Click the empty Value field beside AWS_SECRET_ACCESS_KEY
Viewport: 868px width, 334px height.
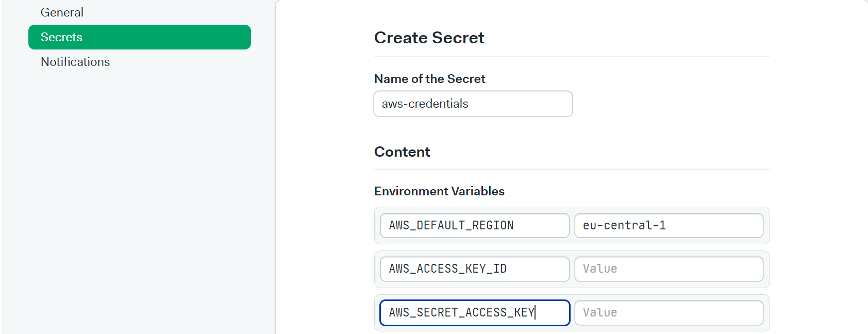669,312
